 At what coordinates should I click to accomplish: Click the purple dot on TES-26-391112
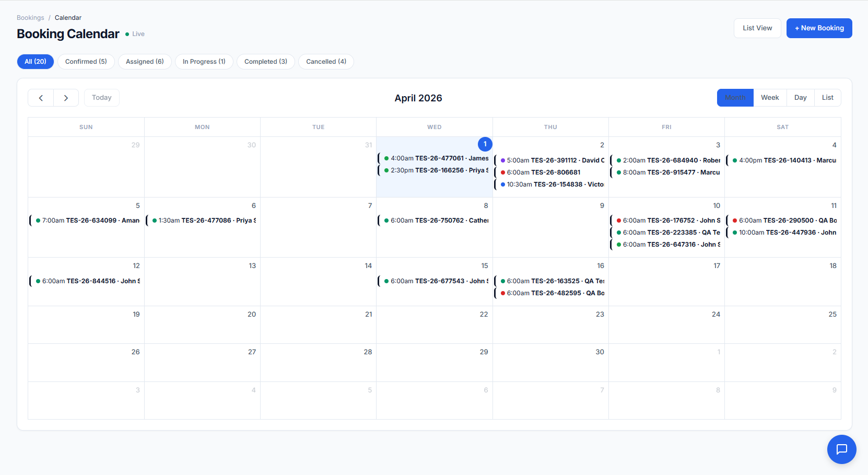503,160
